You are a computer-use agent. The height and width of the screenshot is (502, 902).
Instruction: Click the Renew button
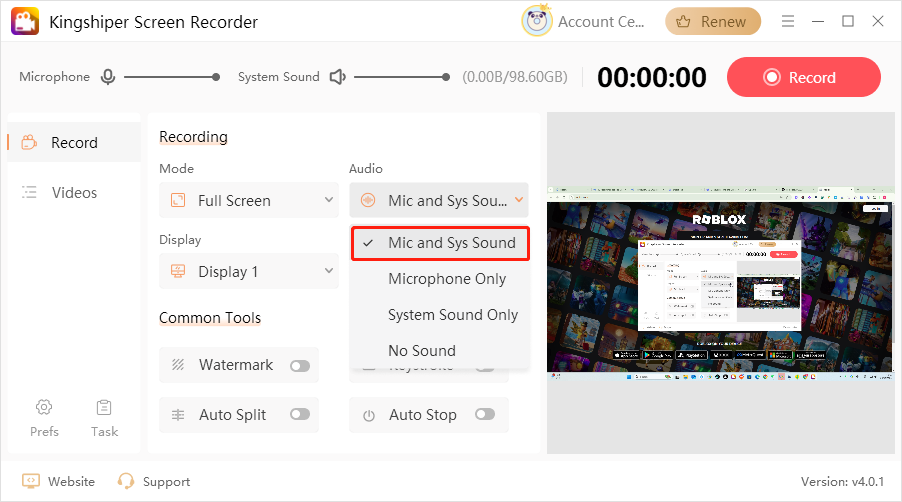[x=712, y=21]
